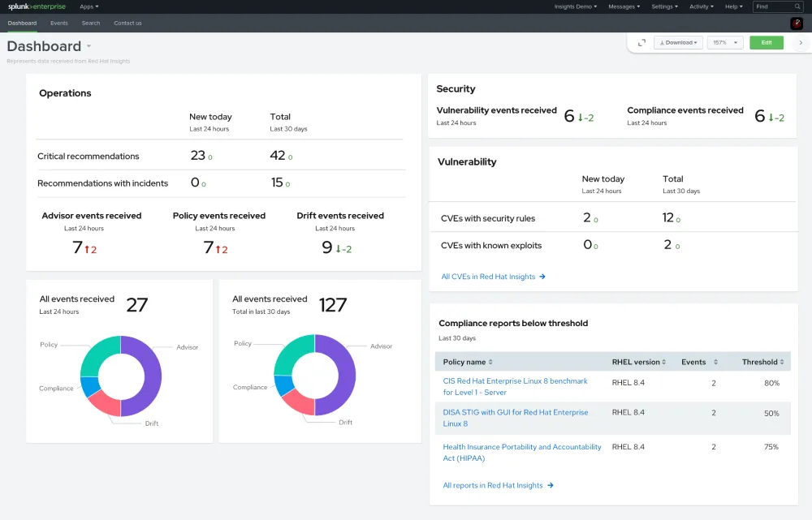Click the green Edit button
The width and height of the screenshot is (812, 520).
tap(767, 41)
